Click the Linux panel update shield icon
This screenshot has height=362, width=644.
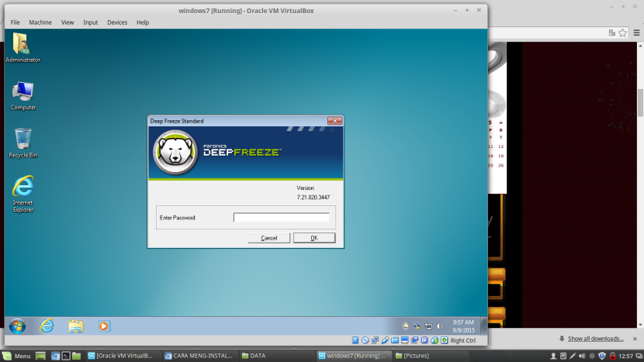point(602,356)
